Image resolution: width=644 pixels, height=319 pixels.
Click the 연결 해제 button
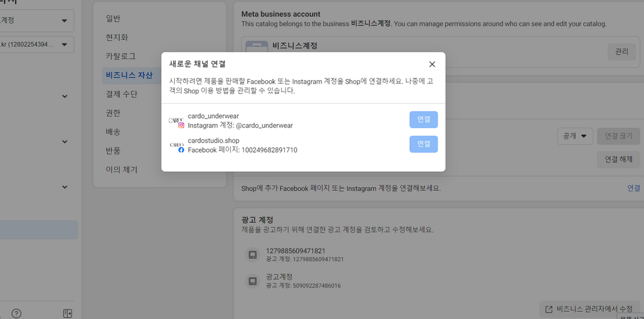pyautogui.click(x=618, y=159)
